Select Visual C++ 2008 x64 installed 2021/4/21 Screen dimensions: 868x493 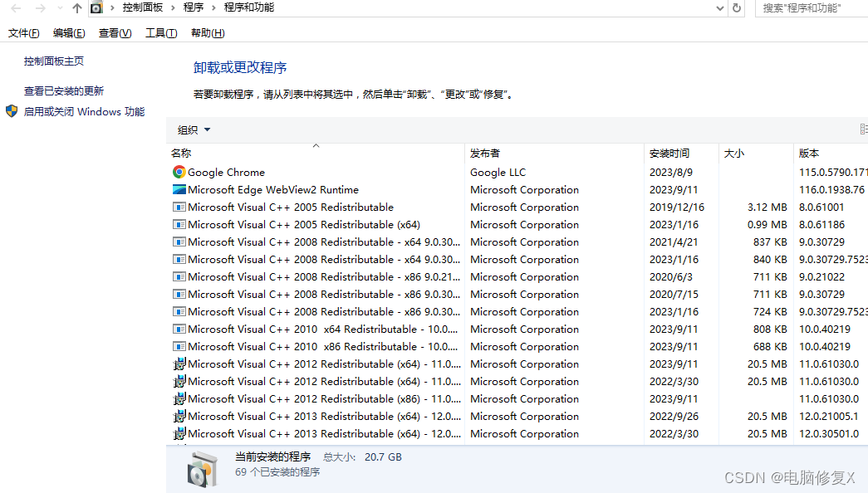[517, 242]
